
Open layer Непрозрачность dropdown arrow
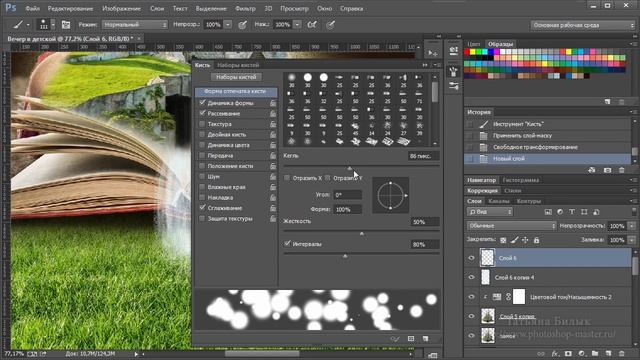[632, 226]
